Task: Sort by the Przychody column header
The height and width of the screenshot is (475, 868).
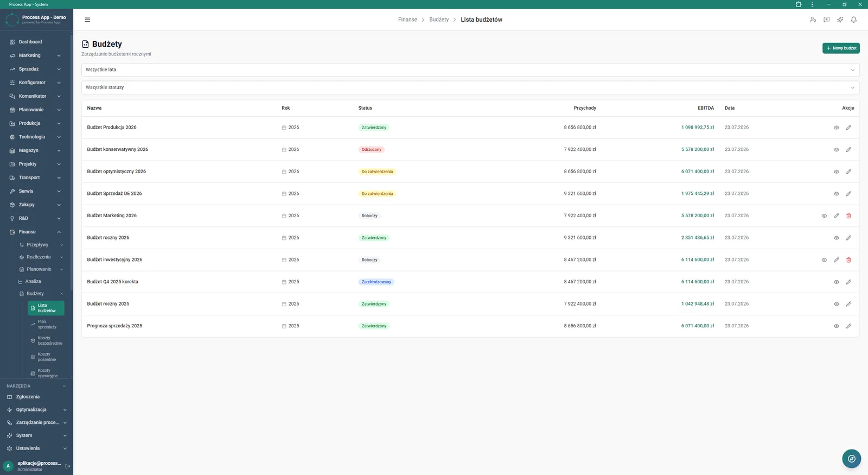Action: 585,108
